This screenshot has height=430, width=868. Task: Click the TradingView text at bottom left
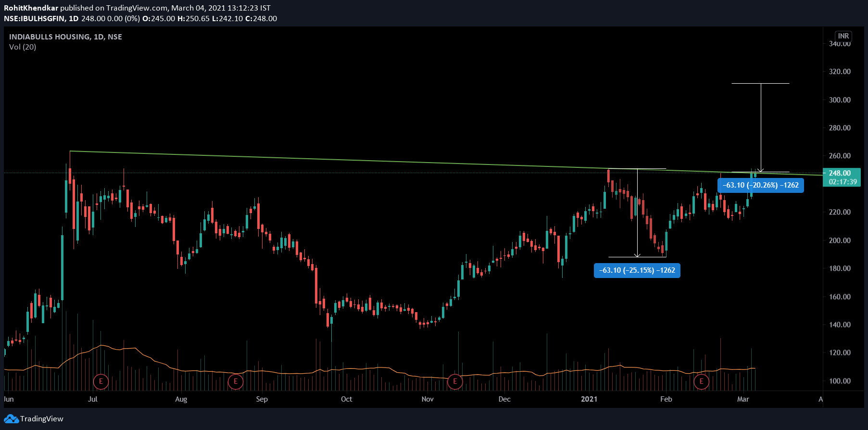[42, 419]
